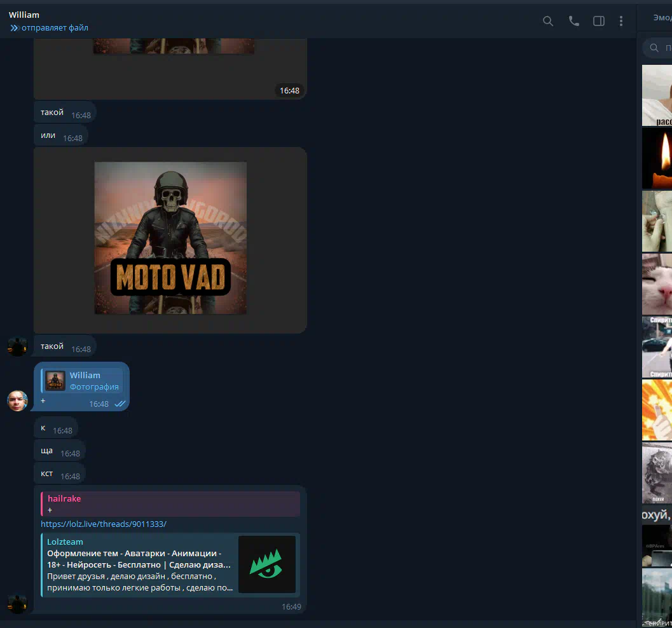The width and height of the screenshot is (672, 628).
Task: Click William's avatar beside the 'такой' message
Action: (x=18, y=346)
